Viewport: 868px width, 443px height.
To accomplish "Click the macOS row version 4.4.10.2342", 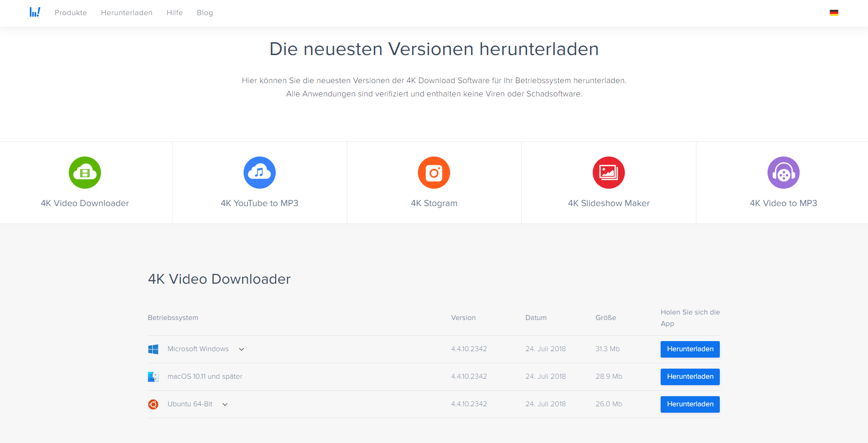I will [x=469, y=376].
